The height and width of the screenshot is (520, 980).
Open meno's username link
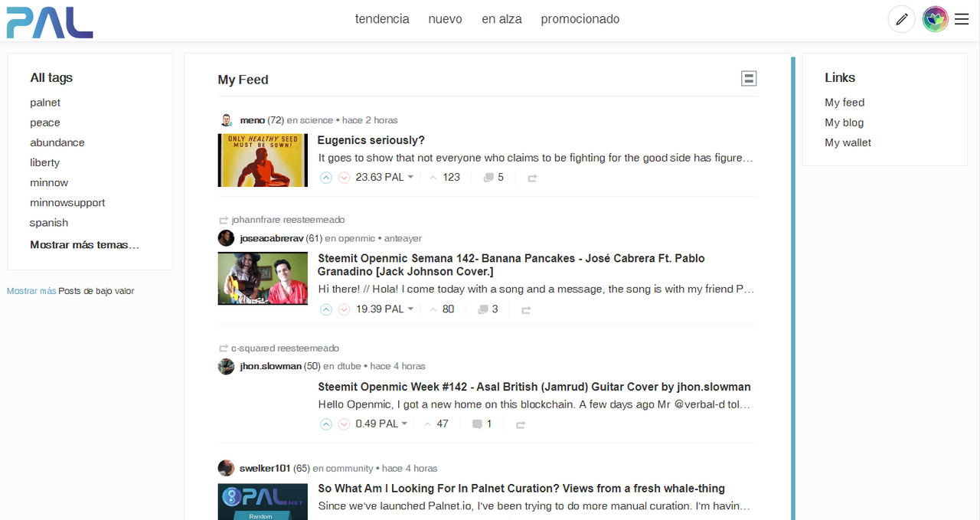pos(252,120)
